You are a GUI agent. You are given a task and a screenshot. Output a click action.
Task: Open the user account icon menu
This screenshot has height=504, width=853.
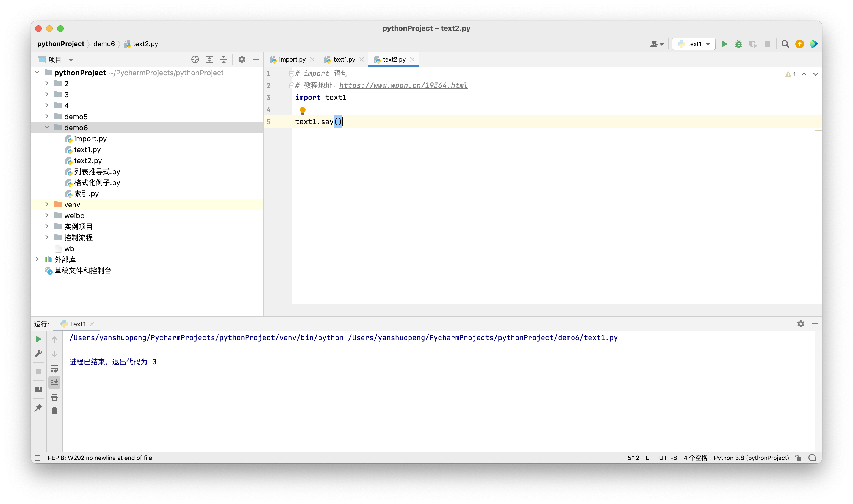pyautogui.click(x=657, y=44)
